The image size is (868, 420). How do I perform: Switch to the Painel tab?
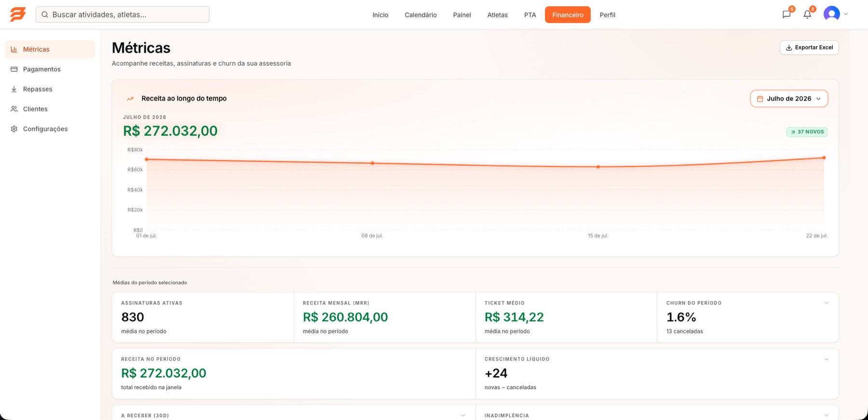coord(462,15)
